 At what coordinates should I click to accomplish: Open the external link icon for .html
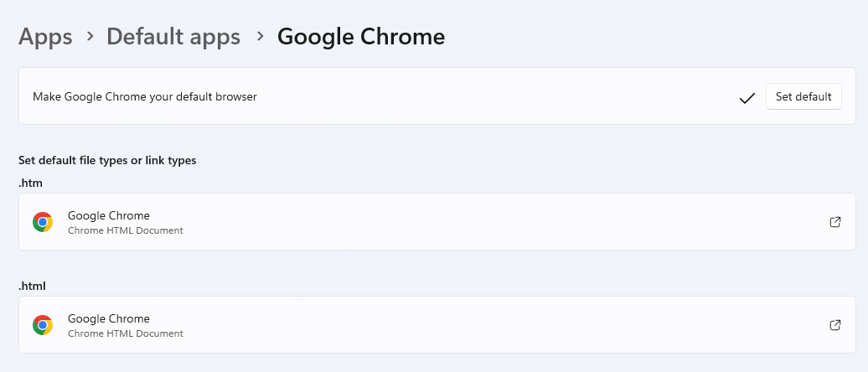834,325
